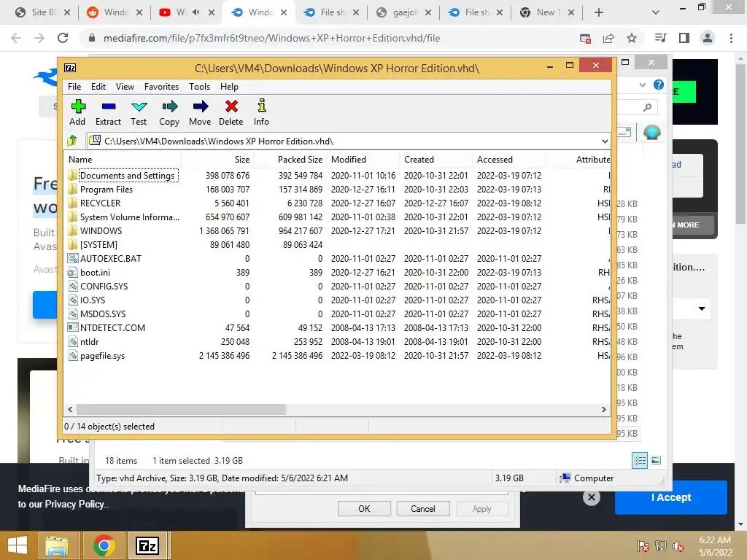The image size is (747, 560).
Task: Open the Info tool in 7-Zip
Action: click(x=261, y=112)
